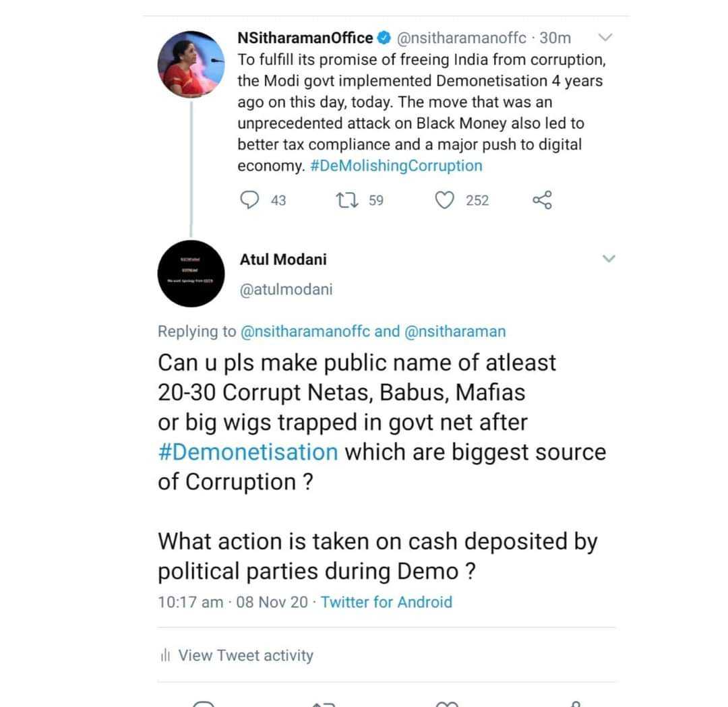Expand options chevron on NSitharamanOffice tweet

pyautogui.click(x=606, y=37)
